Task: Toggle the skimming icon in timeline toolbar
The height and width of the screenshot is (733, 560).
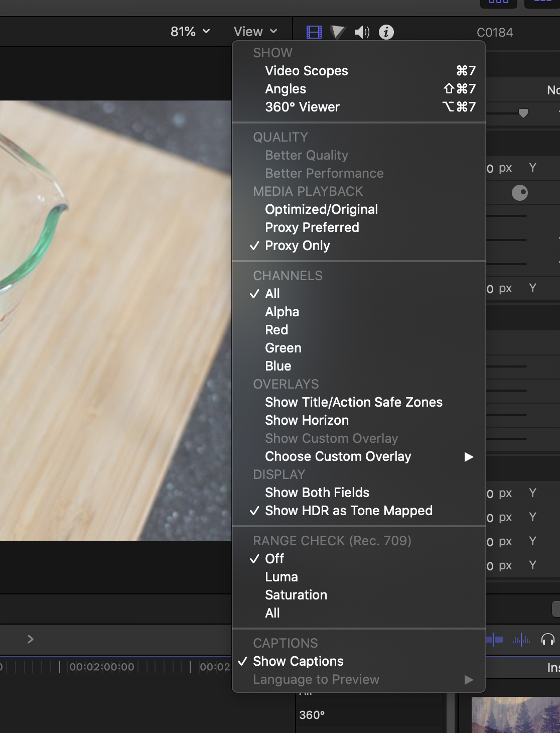Action: coord(495,639)
